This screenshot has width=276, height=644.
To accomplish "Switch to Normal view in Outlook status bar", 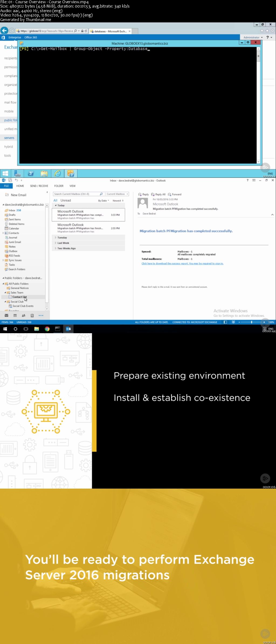I will click(225, 322).
